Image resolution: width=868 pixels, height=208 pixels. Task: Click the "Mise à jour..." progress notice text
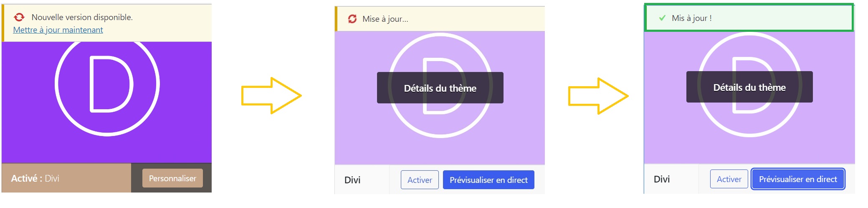pos(385,19)
